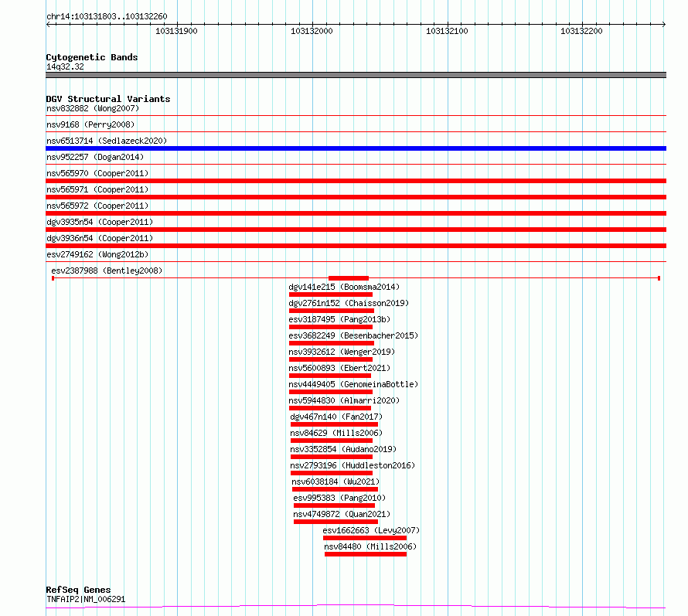This screenshot has width=688, height=616.
Task: Click the red bar under dgv141e215
Action: [x=331, y=294]
